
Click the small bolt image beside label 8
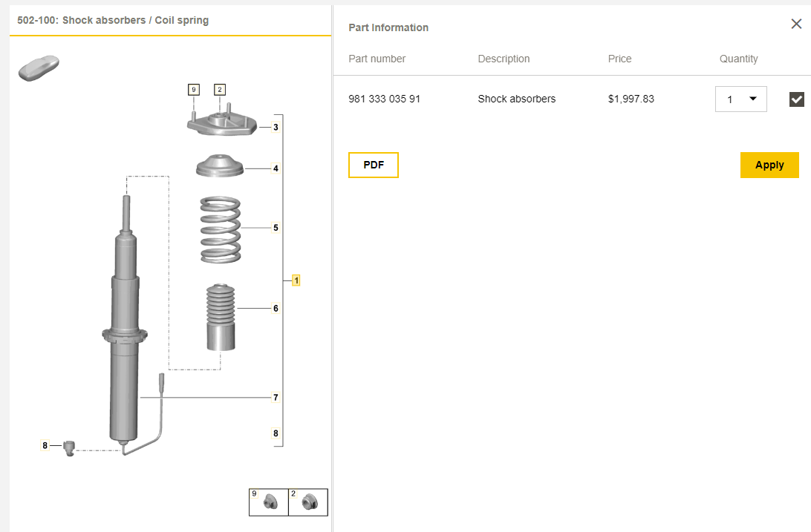[71, 447]
